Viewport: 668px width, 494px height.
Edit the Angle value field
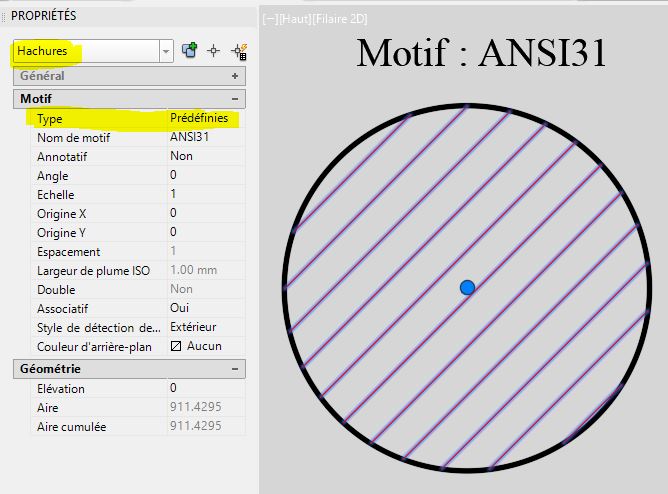pyautogui.click(x=206, y=175)
